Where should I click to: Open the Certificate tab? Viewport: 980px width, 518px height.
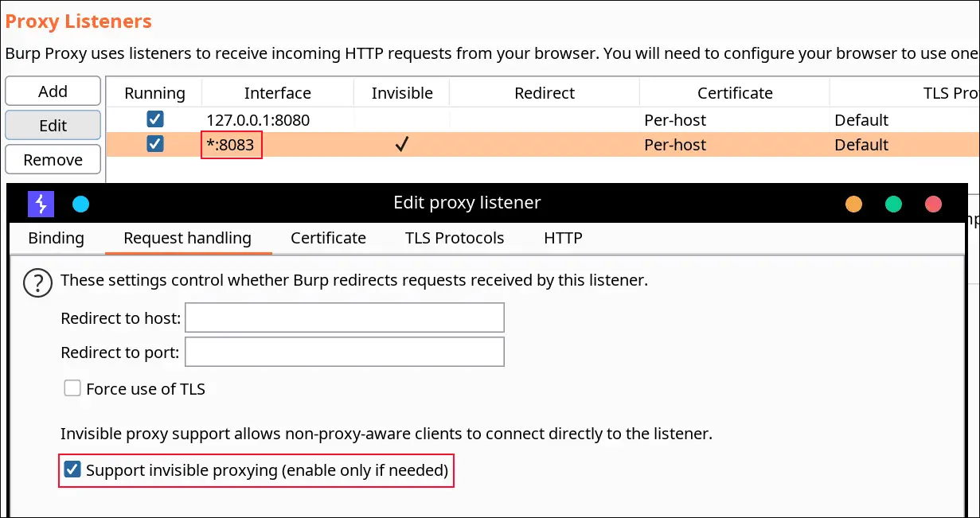click(x=328, y=238)
